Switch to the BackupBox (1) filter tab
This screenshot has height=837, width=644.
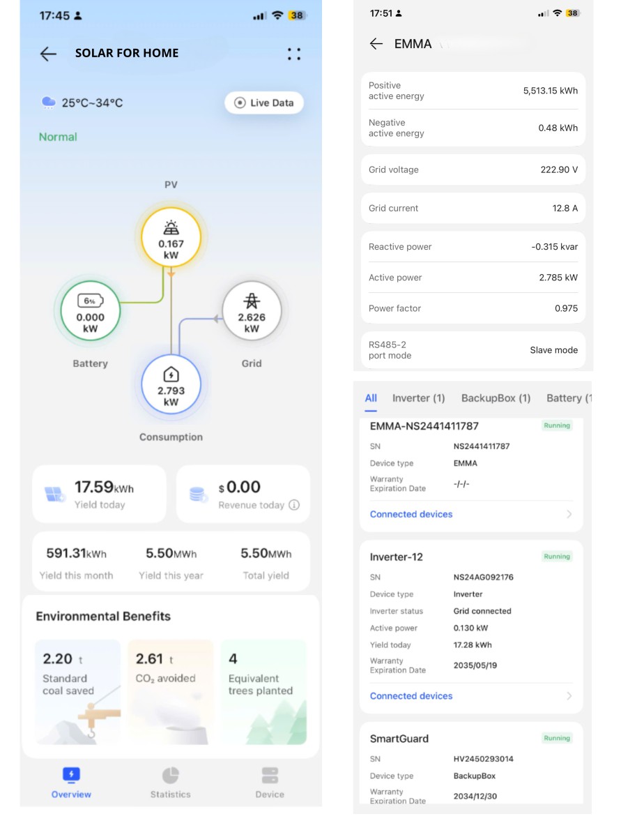tap(496, 398)
